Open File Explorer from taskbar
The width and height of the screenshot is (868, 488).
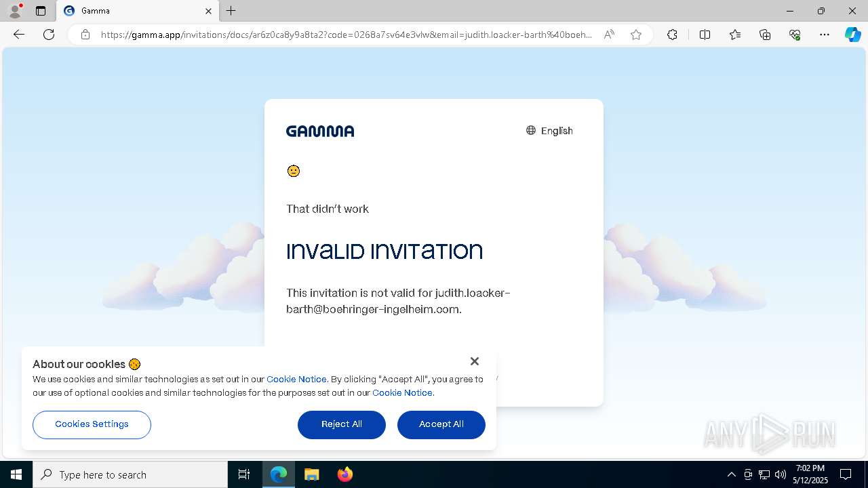[311, 474]
